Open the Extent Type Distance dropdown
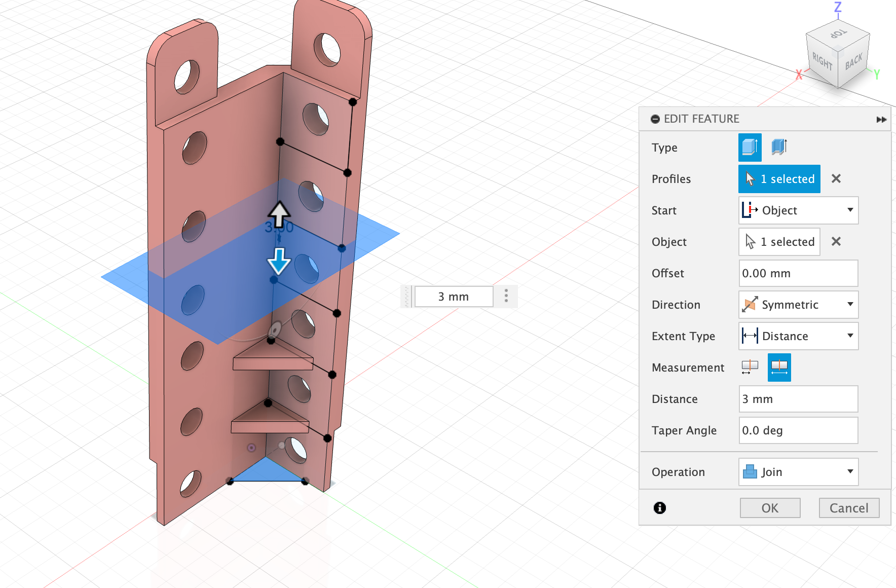896x588 pixels. [x=798, y=336]
